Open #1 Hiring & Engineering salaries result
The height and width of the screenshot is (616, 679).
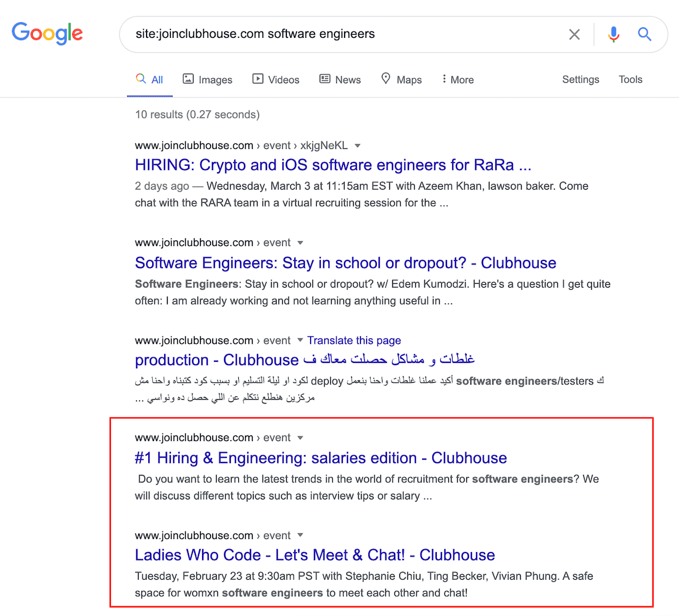coord(321,457)
